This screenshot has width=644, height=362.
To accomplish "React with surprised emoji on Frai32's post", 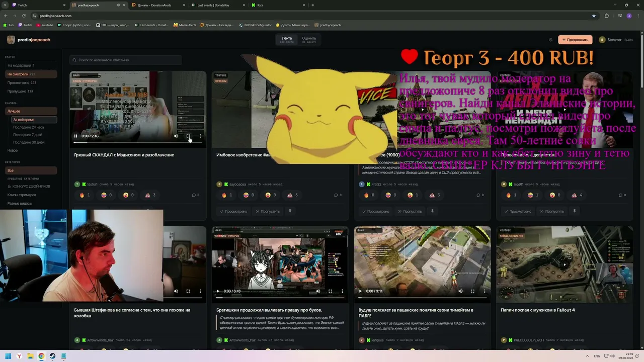I will pos(413,195).
